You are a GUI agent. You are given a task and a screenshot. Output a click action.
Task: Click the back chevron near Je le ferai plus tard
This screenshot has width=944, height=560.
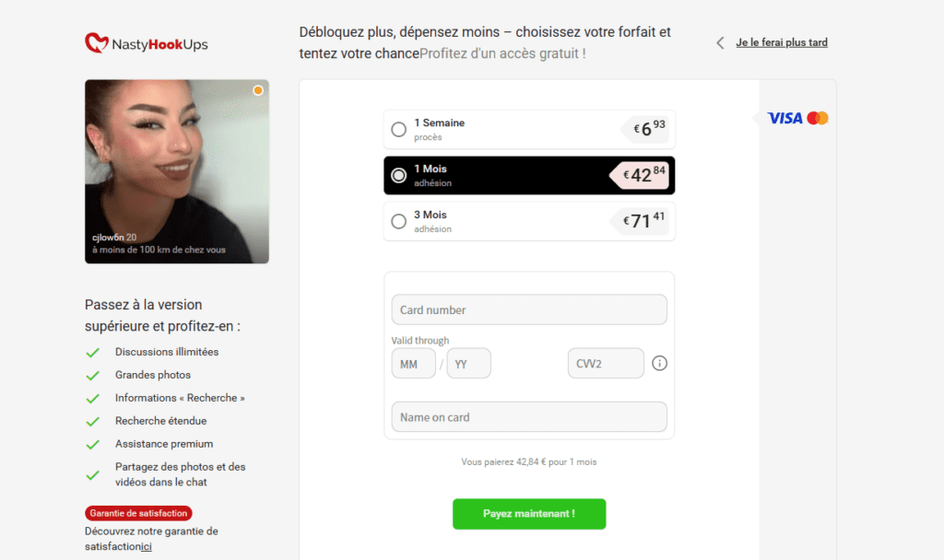(720, 42)
